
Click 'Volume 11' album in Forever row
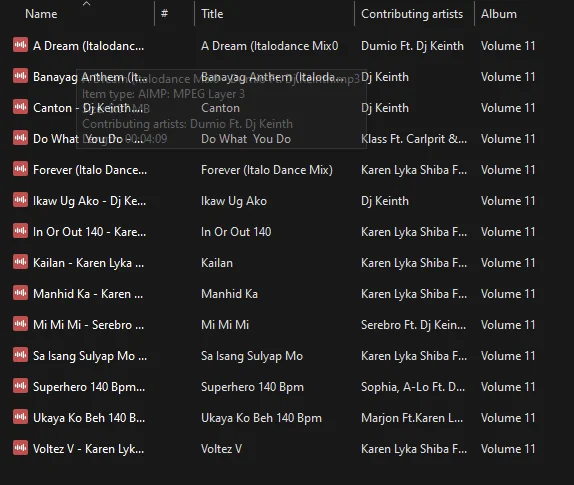(x=508, y=170)
